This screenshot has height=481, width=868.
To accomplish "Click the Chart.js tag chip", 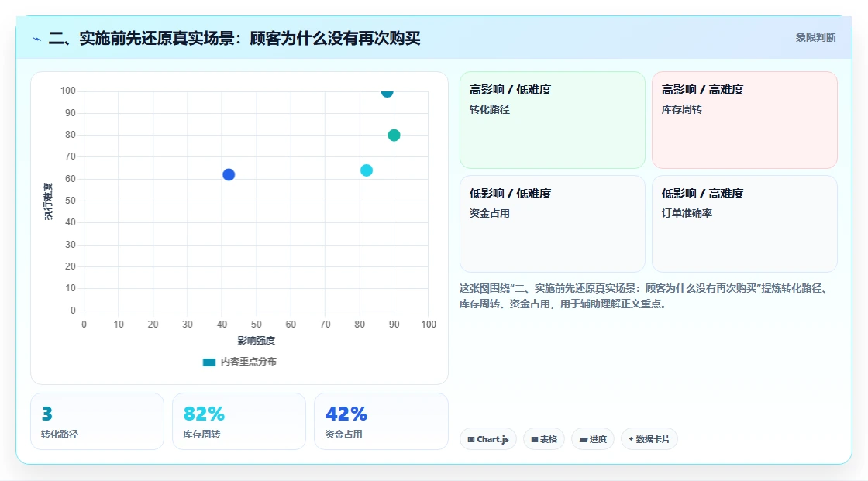I will click(488, 439).
